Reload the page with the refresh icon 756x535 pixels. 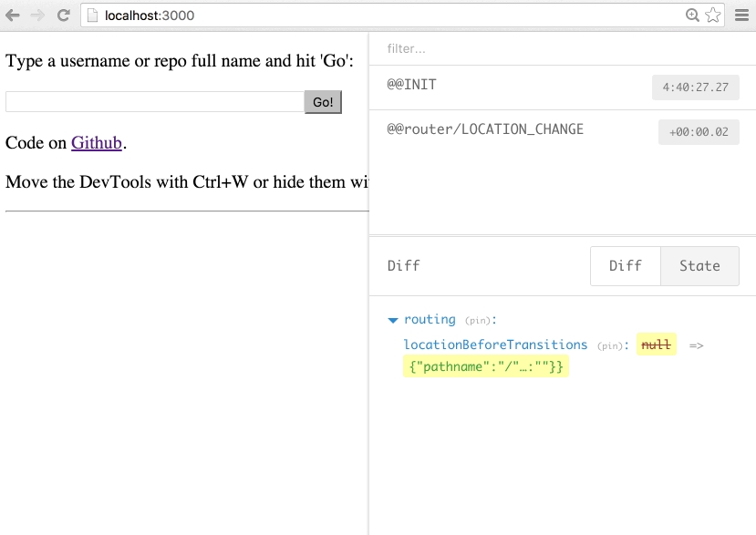tap(63, 15)
